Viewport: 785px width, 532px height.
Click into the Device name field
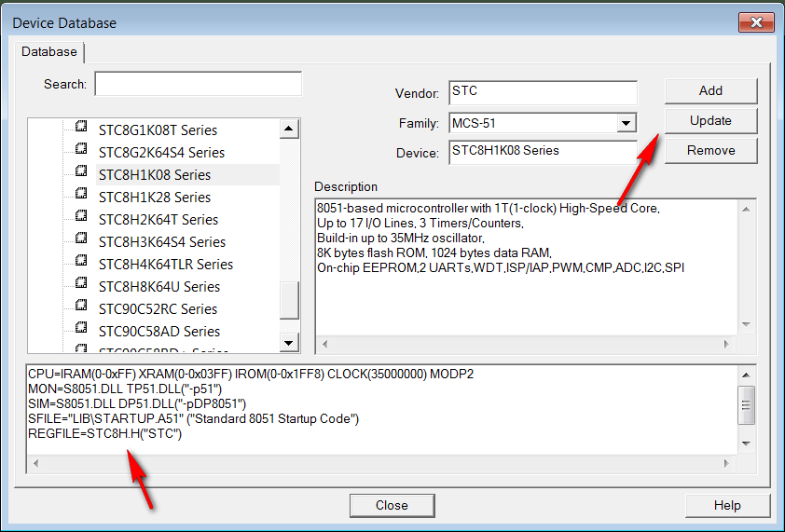pyautogui.click(x=544, y=152)
